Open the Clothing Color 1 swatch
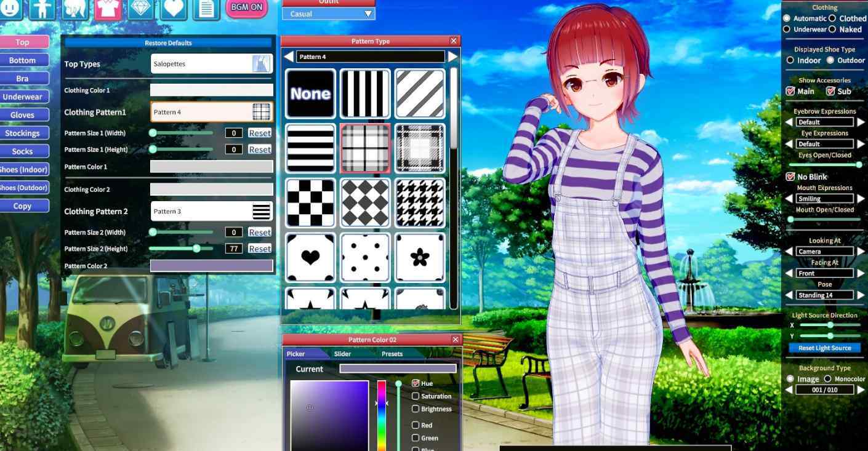The height and width of the screenshot is (451, 868). tap(212, 90)
